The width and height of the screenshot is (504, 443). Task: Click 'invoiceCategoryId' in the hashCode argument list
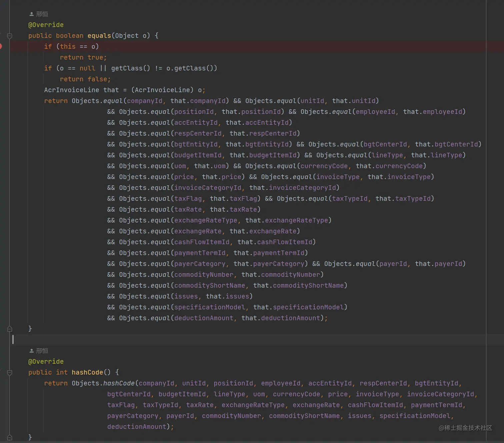[x=440, y=394]
